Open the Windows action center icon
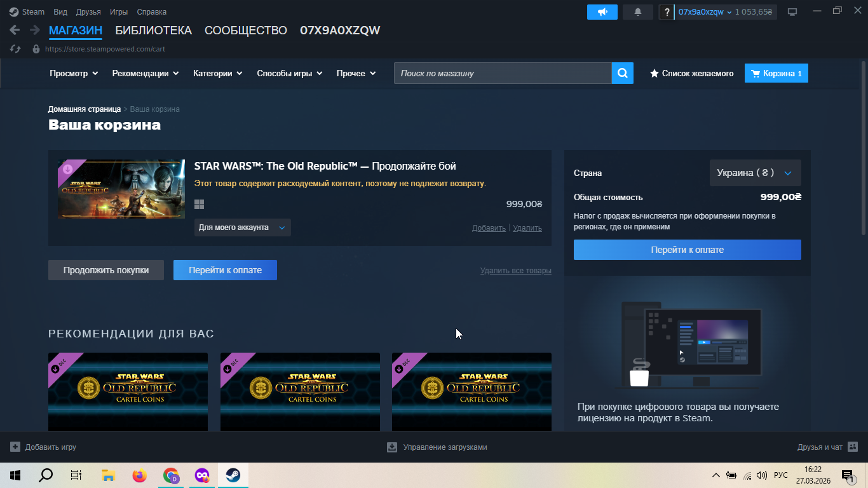Screen dimensions: 868x488 (847, 475)
